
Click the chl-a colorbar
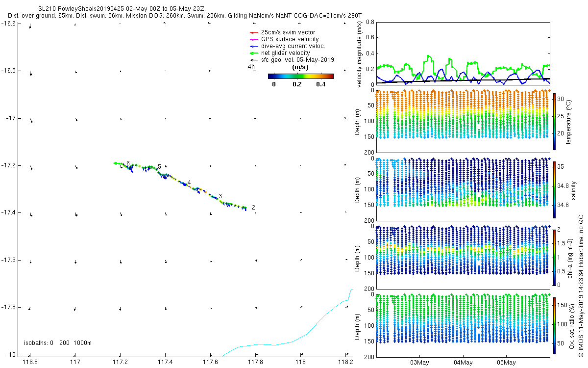[554, 257]
